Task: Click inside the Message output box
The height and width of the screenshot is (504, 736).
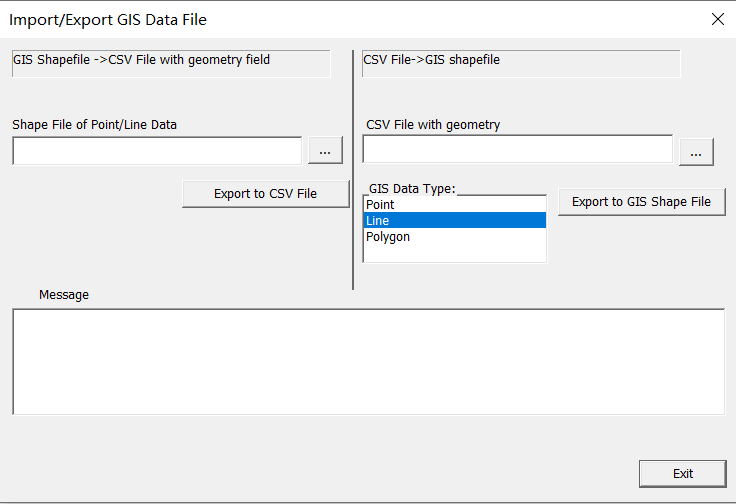Action: (368, 362)
